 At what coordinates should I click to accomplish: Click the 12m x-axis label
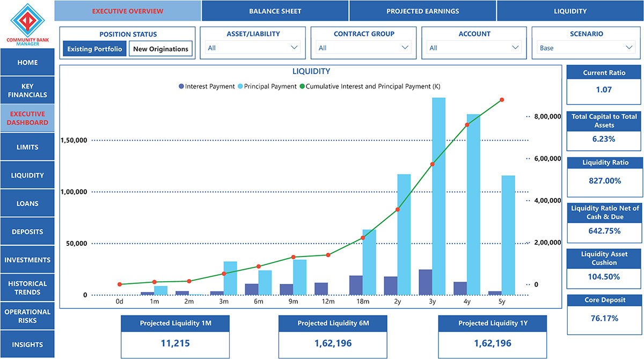tap(328, 302)
